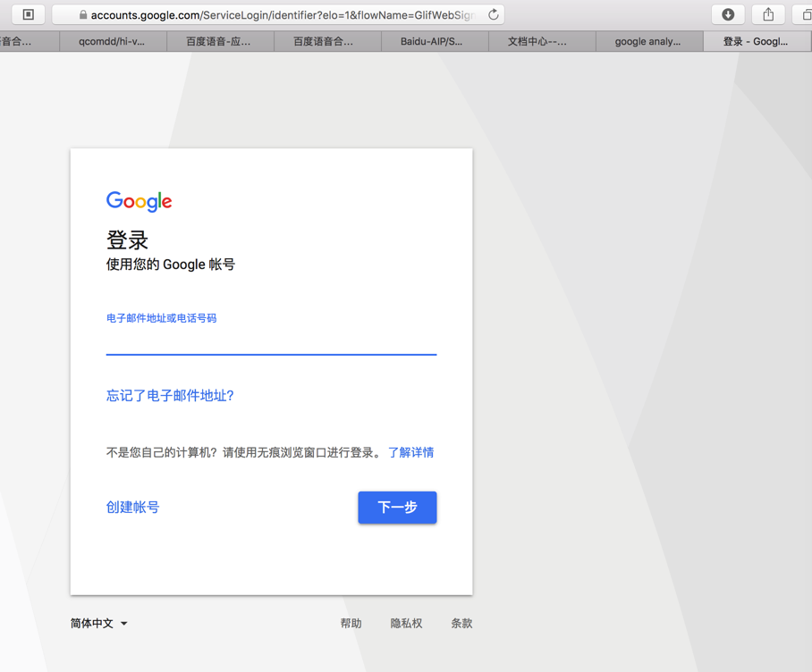The height and width of the screenshot is (672, 812).
Task: Click the Google logo on sign-in card
Action: coord(140,201)
